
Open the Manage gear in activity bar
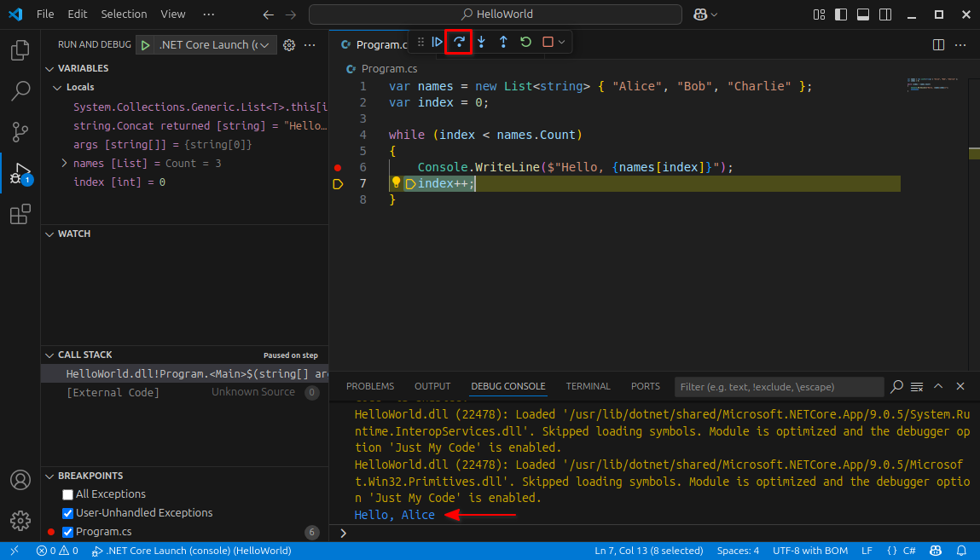(20, 521)
